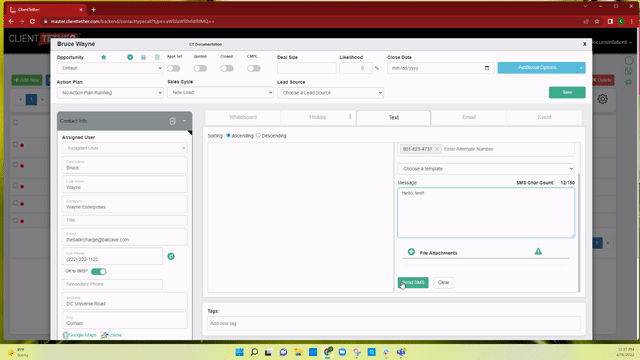640x360 pixels.
Task: Disable the OK to SMS toggle
Action: pos(98,271)
